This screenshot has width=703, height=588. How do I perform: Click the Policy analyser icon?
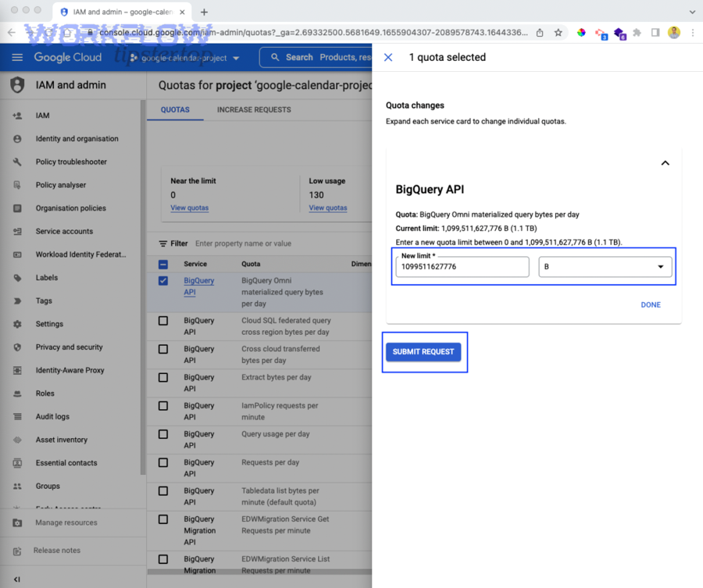point(17,185)
